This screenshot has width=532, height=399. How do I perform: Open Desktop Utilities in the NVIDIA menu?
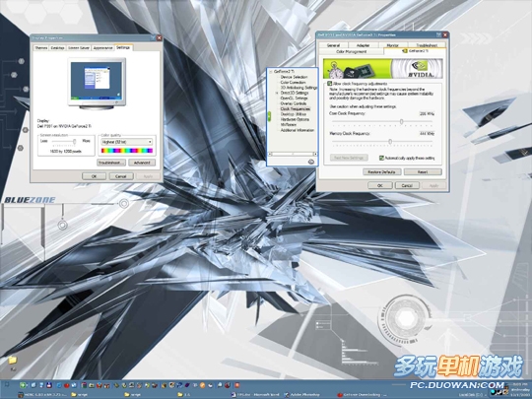pos(294,114)
